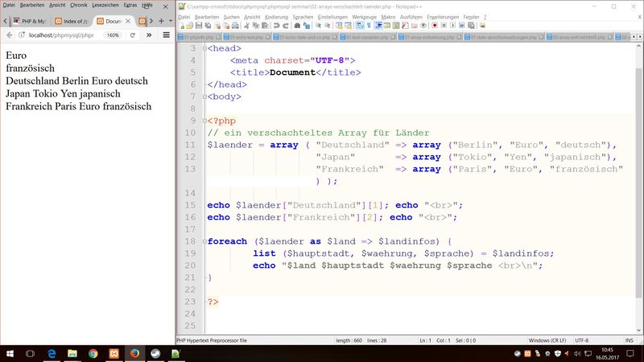Screen dimensions: 644x362
Task: Launch Chrome from the Windows taskbar
Action: (x=93, y=353)
